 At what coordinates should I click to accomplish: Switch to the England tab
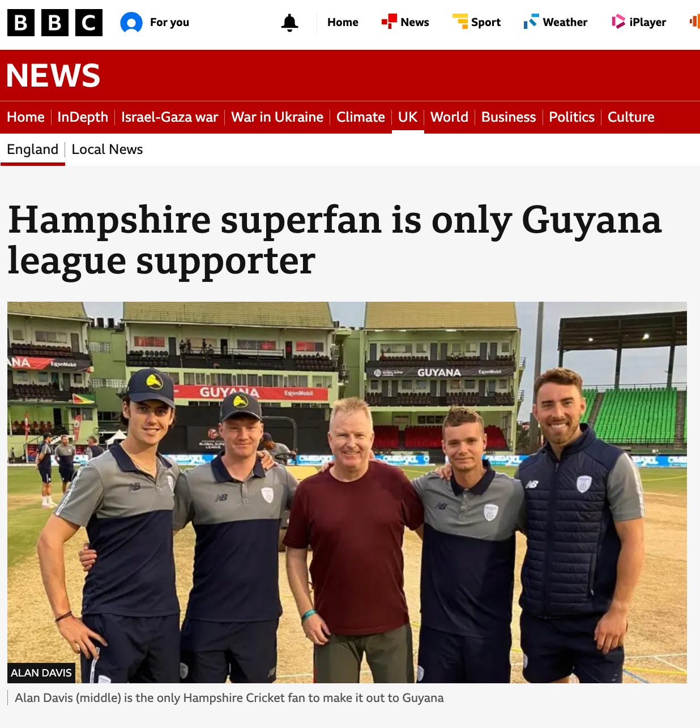(33, 149)
